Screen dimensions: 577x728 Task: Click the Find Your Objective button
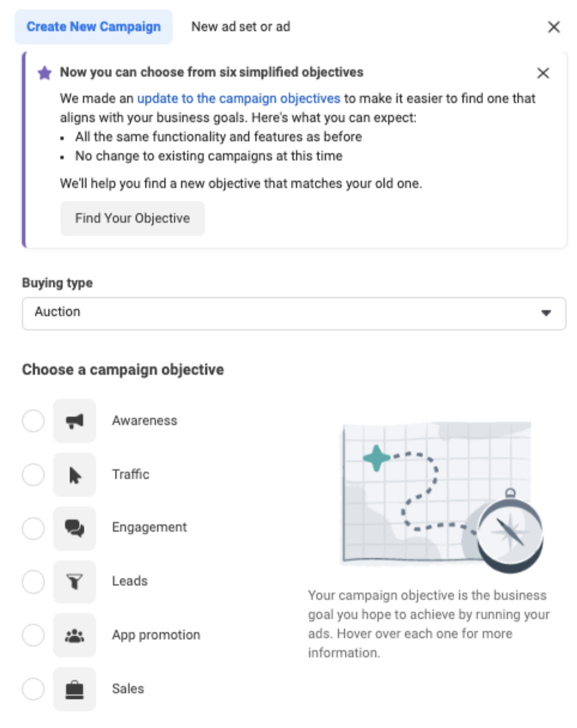point(132,218)
